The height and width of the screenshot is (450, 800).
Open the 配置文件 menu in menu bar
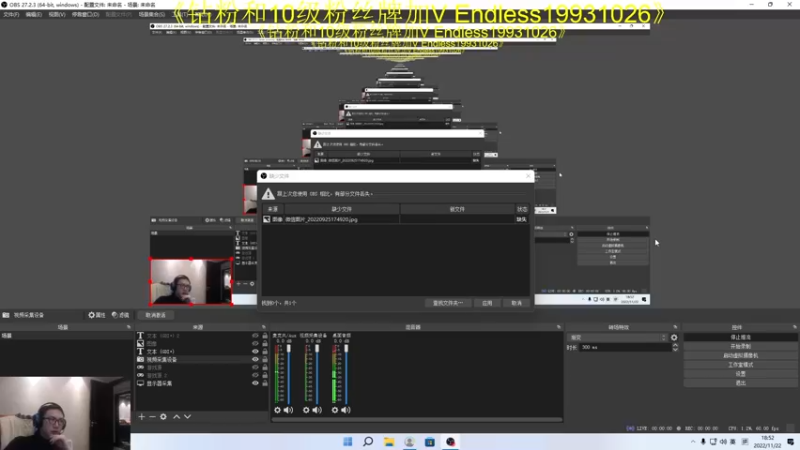(118, 14)
